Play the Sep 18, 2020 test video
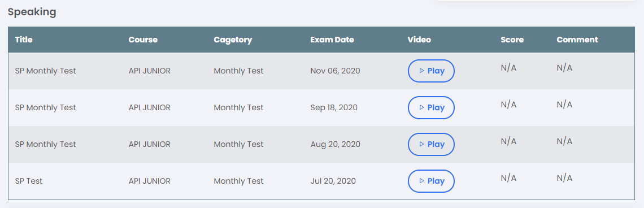The image size is (644, 208). (431, 108)
